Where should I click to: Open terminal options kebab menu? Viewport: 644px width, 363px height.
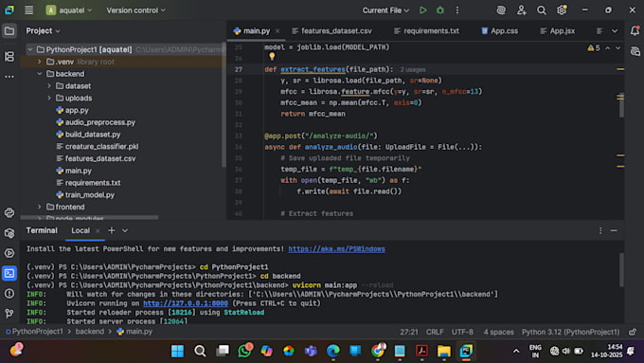600,230
